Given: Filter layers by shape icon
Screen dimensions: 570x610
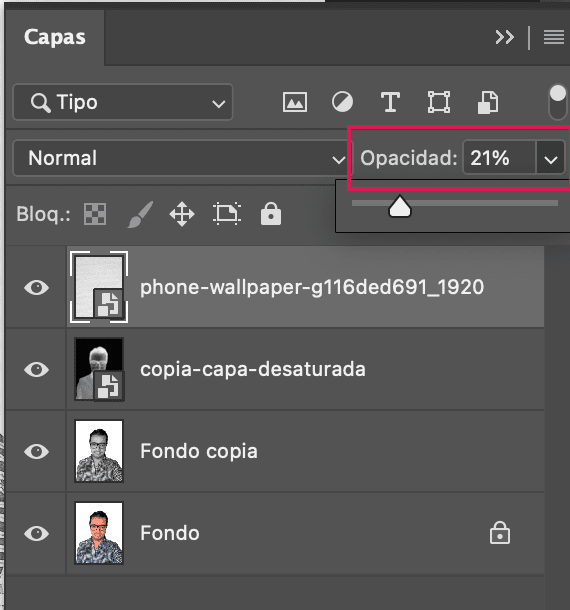Looking at the screenshot, I should click(439, 102).
